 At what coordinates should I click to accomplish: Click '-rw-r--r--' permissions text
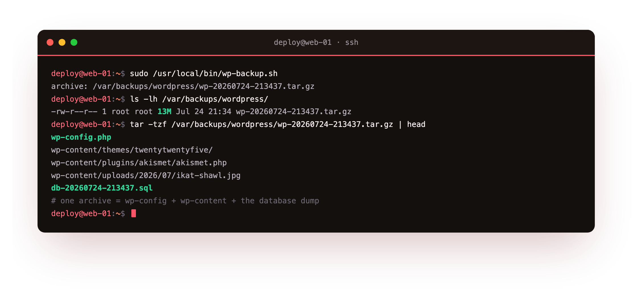pyautogui.click(x=74, y=112)
